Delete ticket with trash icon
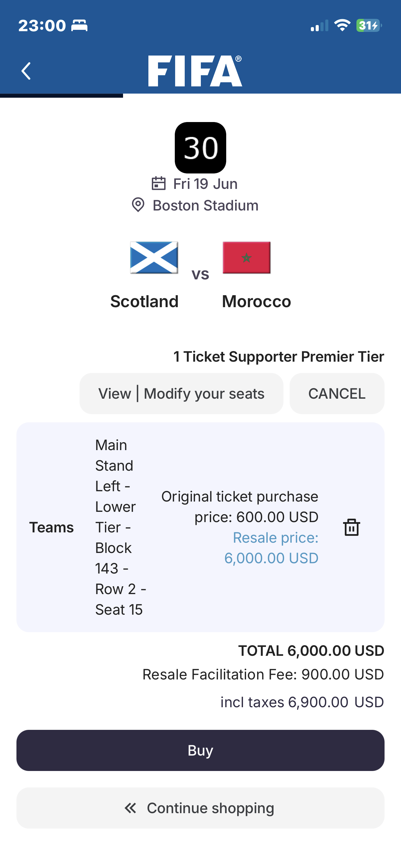Viewport: 401px width, 868px height. tap(352, 527)
